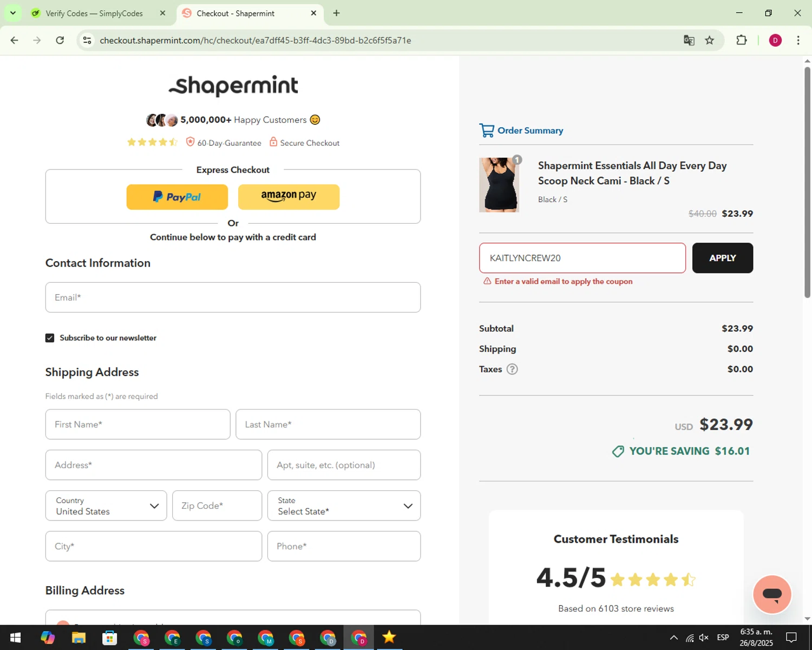
Task: Open File Explorer from the taskbar
Action: (78, 638)
